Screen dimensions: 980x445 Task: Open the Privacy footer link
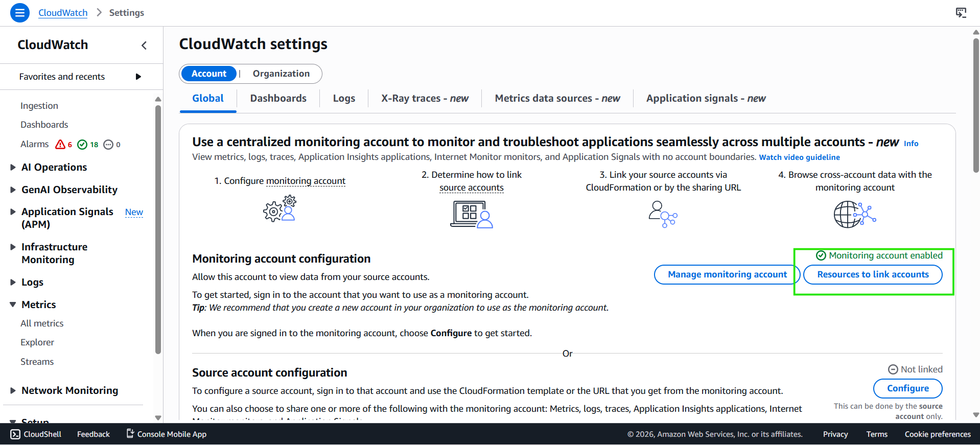click(835, 434)
